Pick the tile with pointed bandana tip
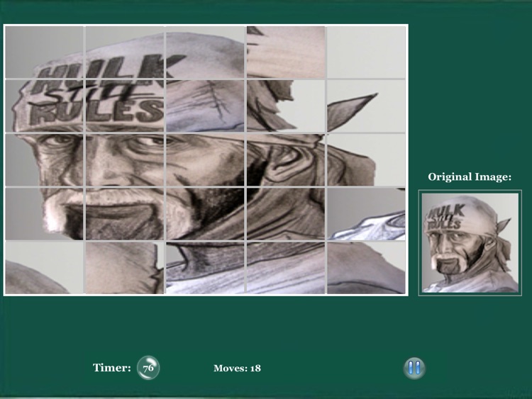This screenshot has height=399, width=532. pyautogui.click(x=366, y=106)
